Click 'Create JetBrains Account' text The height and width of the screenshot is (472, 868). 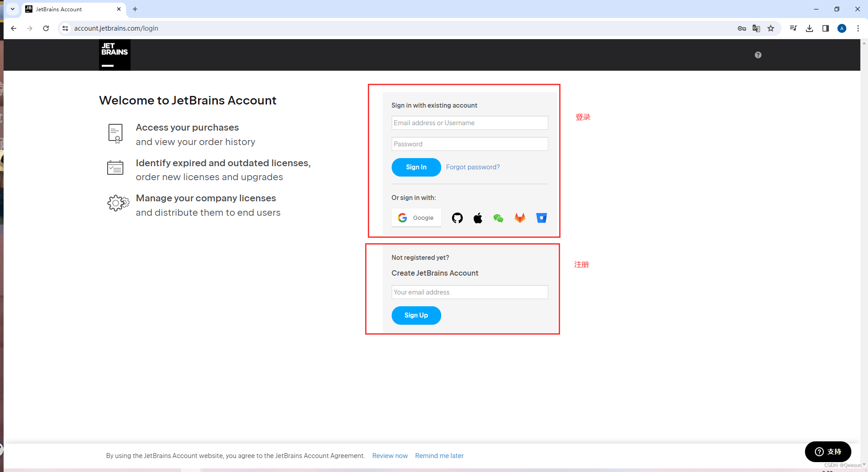435,273
